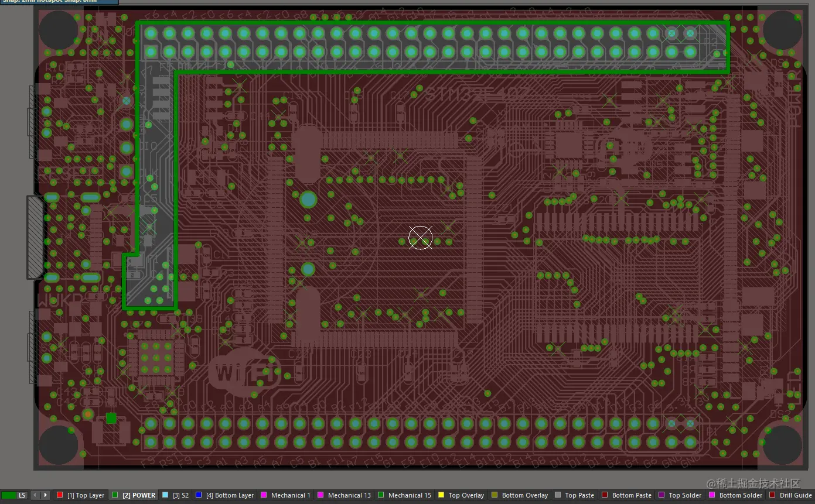Select the bottom-right corner mounting hole
Image resolution: width=815 pixels, height=504 pixels.
[x=782, y=445]
